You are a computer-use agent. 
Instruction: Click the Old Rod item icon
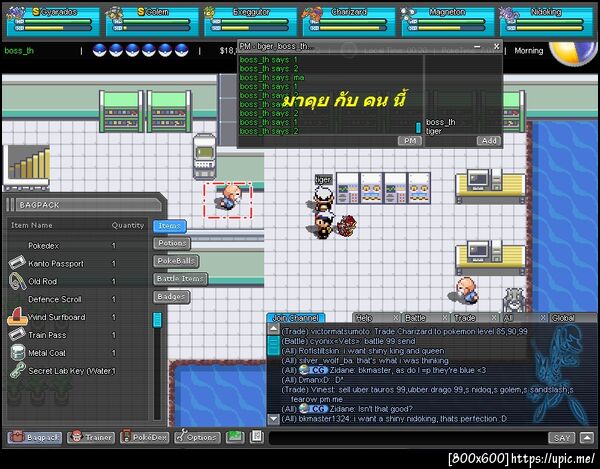click(x=17, y=281)
